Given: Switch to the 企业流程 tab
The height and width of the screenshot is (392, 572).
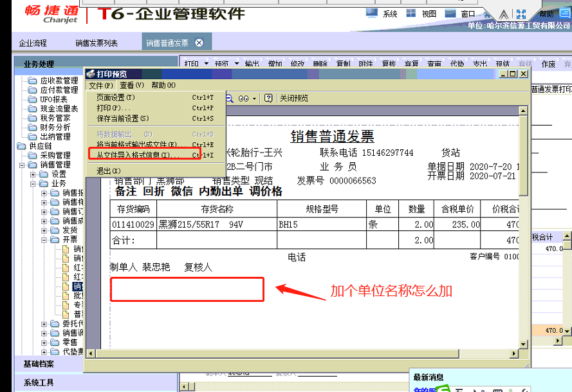Looking at the screenshot, I should [33, 43].
